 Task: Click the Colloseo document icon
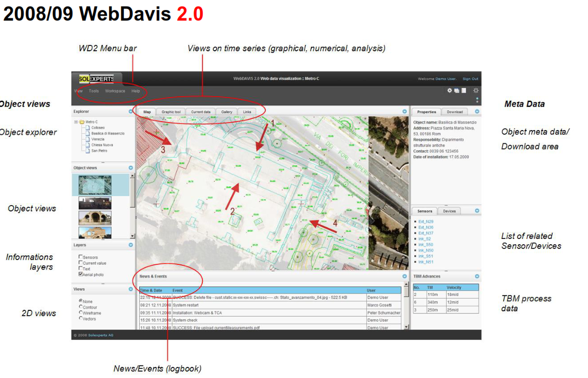pos(88,127)
